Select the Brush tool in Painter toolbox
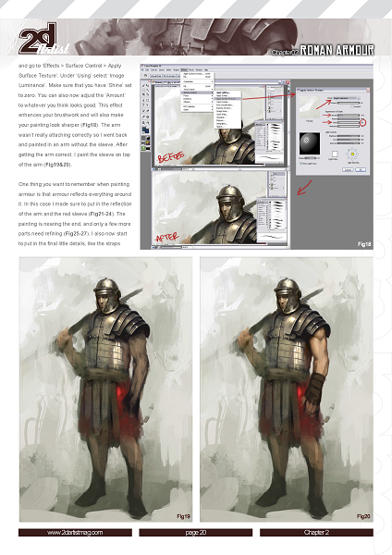Screen dimensions: 392x555 143,86
